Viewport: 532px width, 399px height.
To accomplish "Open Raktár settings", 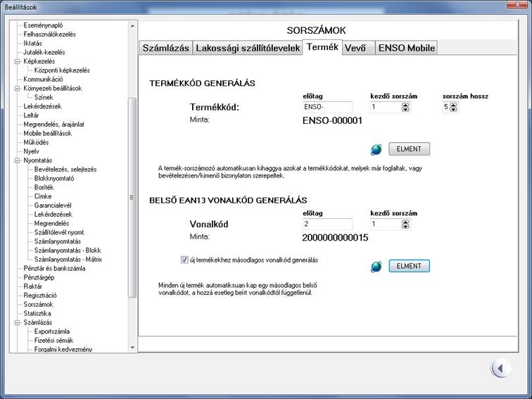I will point(32,286).
